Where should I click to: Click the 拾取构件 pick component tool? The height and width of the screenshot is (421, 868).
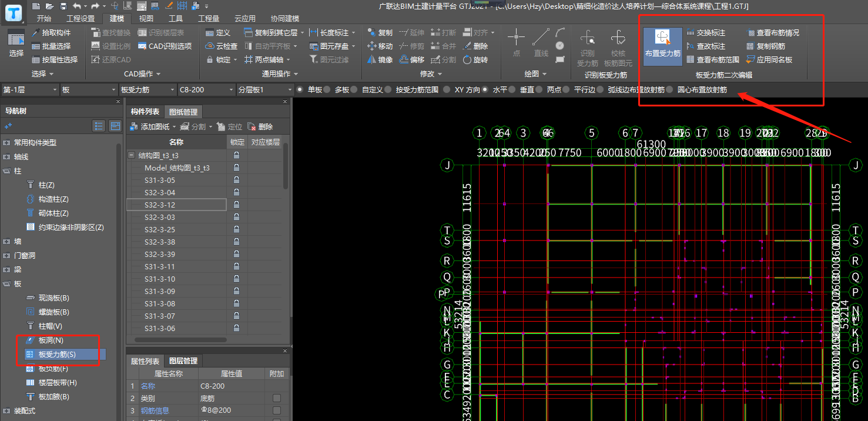tap(51, 32)
